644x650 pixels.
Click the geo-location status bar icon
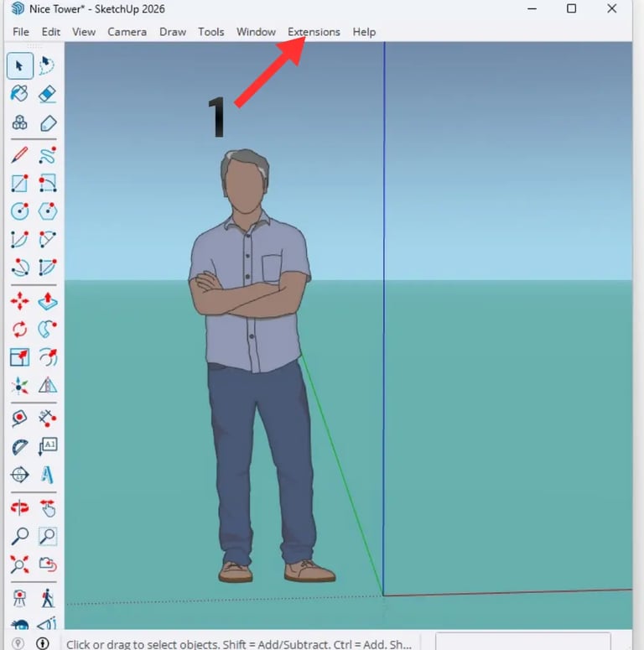tap(18, 643)
